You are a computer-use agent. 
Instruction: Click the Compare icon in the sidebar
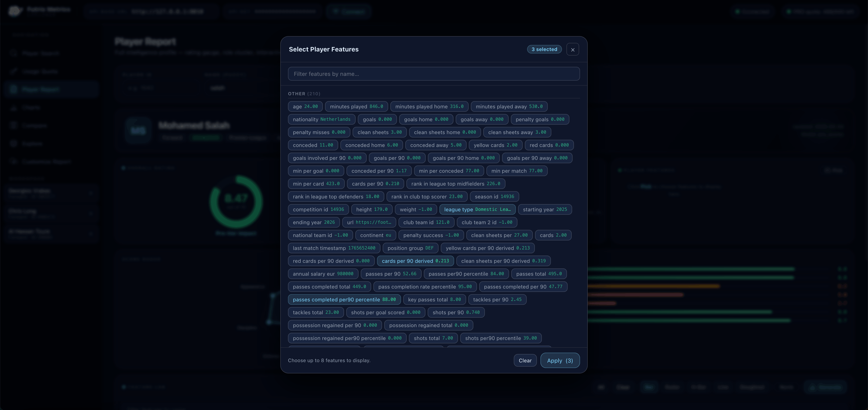14,125
